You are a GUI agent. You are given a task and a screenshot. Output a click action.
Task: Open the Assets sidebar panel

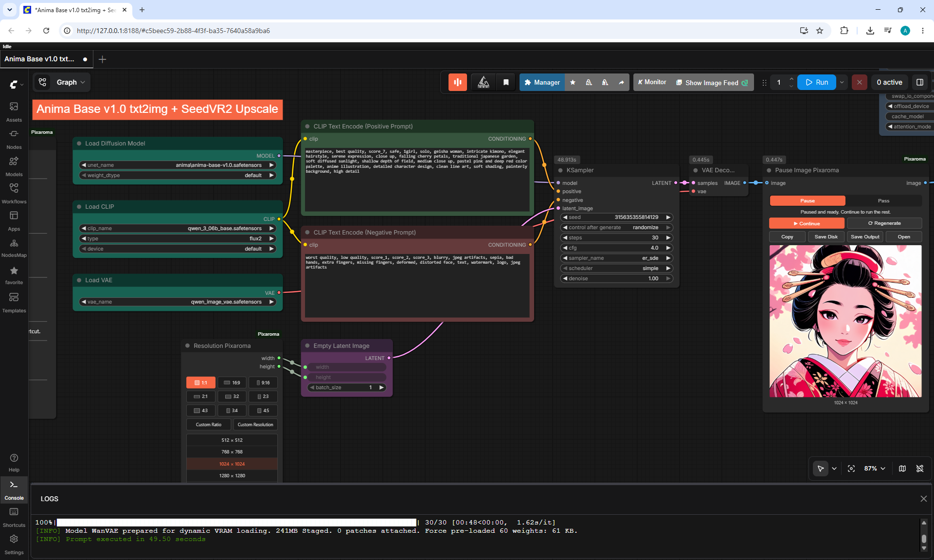tap(14, 111)
